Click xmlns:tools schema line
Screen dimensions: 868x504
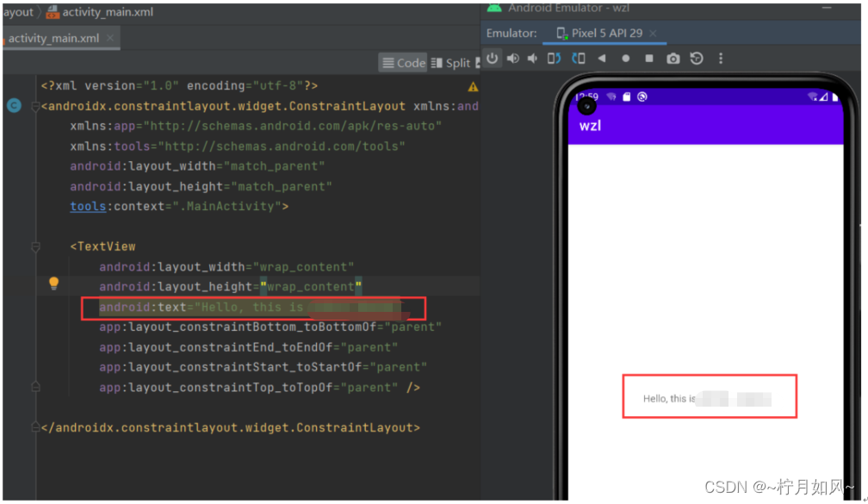tap(238, 146)
